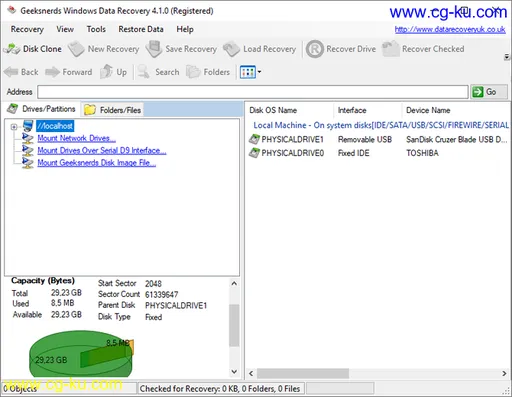Click the Removable USB interface cell
The height and width of the screenshot is (397, 512).
[x=365, y=139]
